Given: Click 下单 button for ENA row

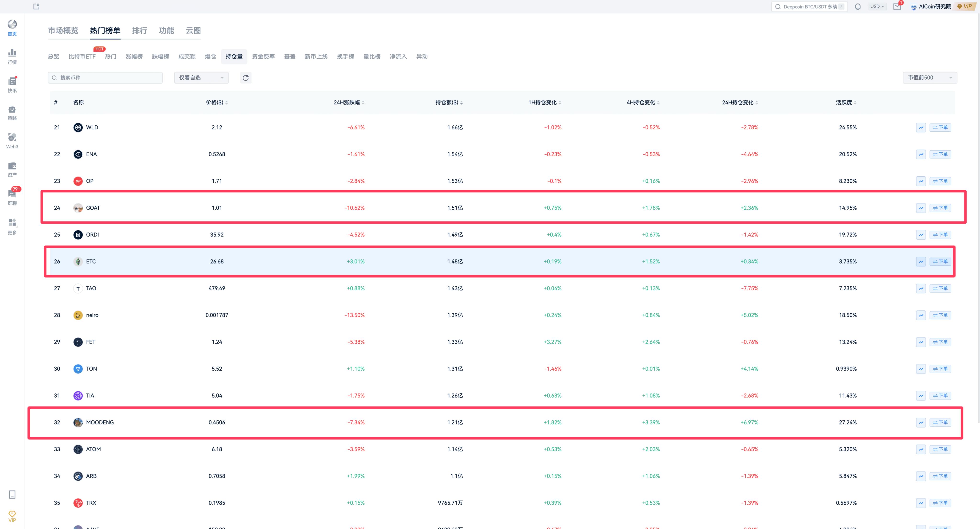Looking at the screenshot, I should (940, 154).
